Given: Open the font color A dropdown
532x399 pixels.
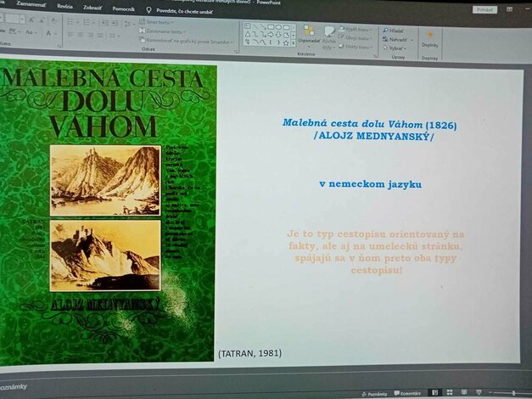Looking at the screenshot, I should coord(51,33).
